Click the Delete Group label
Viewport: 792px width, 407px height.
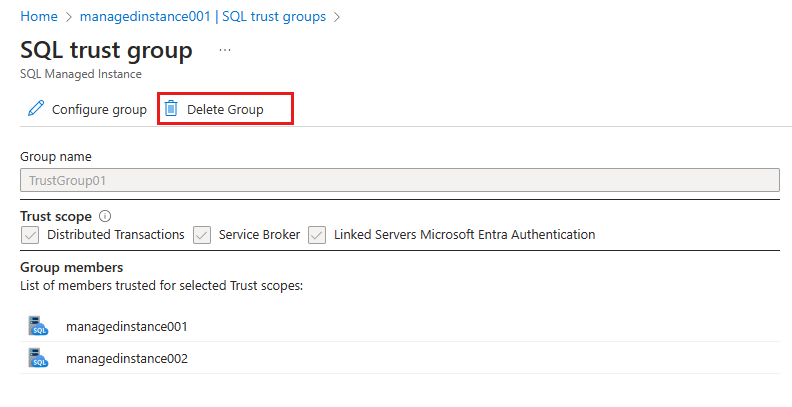pos(225,110)
